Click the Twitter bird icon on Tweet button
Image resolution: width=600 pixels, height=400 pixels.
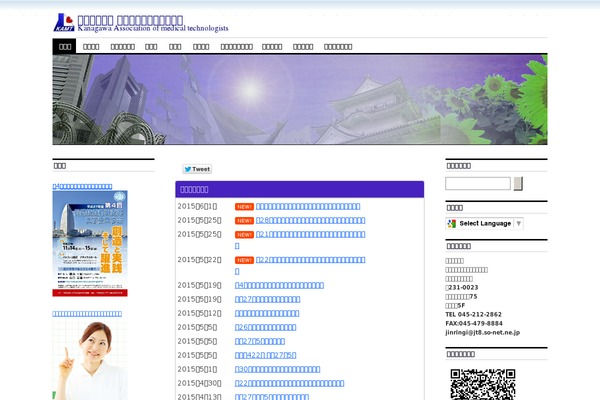[x=188, y=169]
